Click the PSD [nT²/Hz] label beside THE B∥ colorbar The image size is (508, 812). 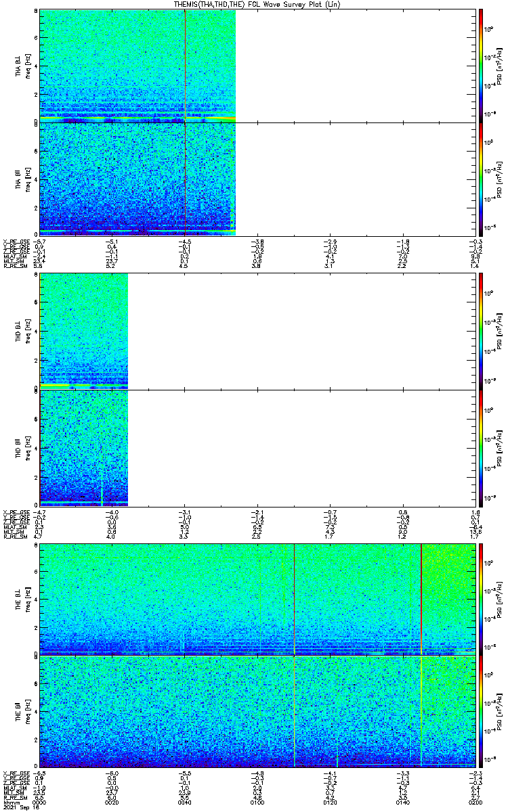[x=500, y=712]
